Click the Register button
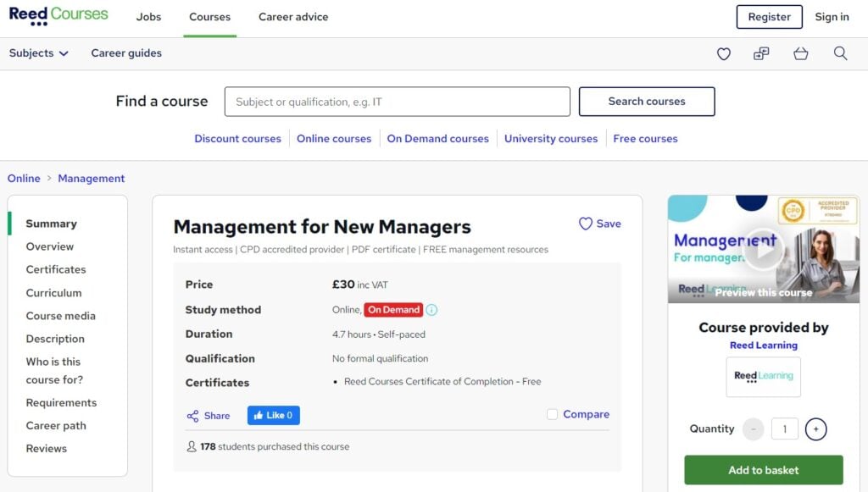This screenshot has width=868, height=492. click(x=769, y=17)
